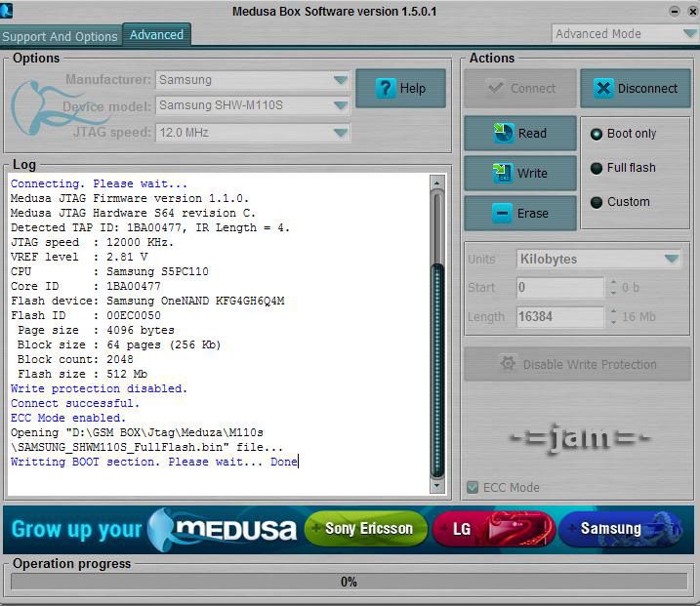Open the JTAG speed dropdown
Viewport: 700px width, 606px height.
(x=341, y=133)
